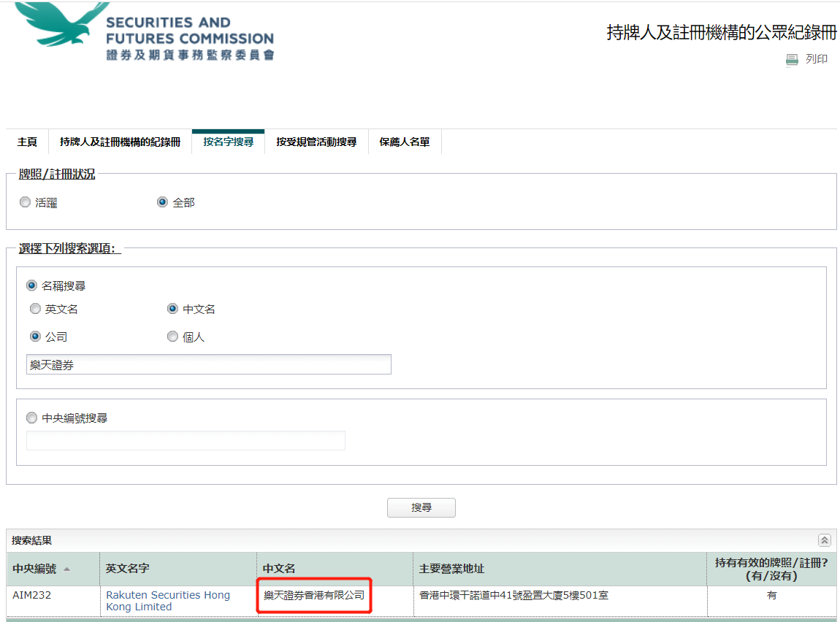Click the 牌照/註冊狀況 section heading

coord(57,174)
